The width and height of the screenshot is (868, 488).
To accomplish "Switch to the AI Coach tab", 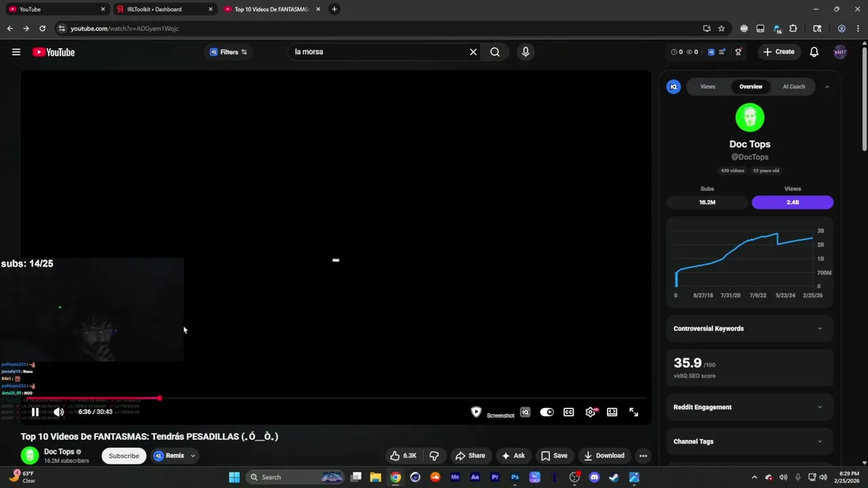I will (794, 87).
